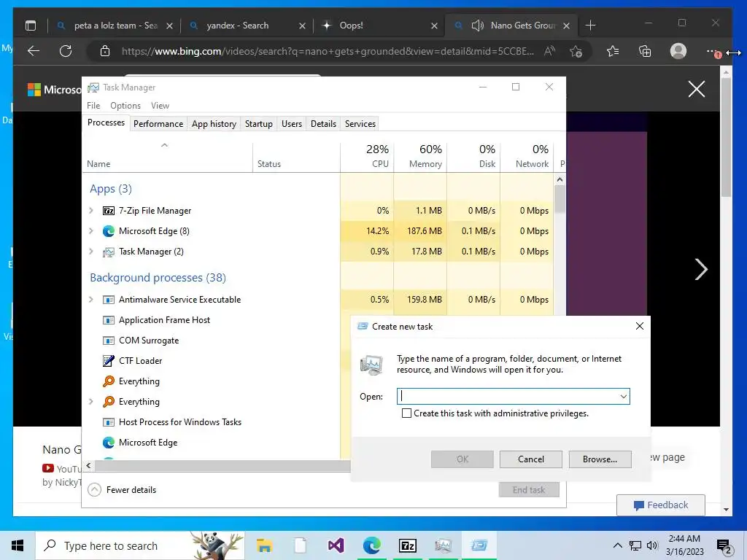This screenshot has height=560, width=747.
Task: Refresh the Edge page
Action: coord(65,51)
